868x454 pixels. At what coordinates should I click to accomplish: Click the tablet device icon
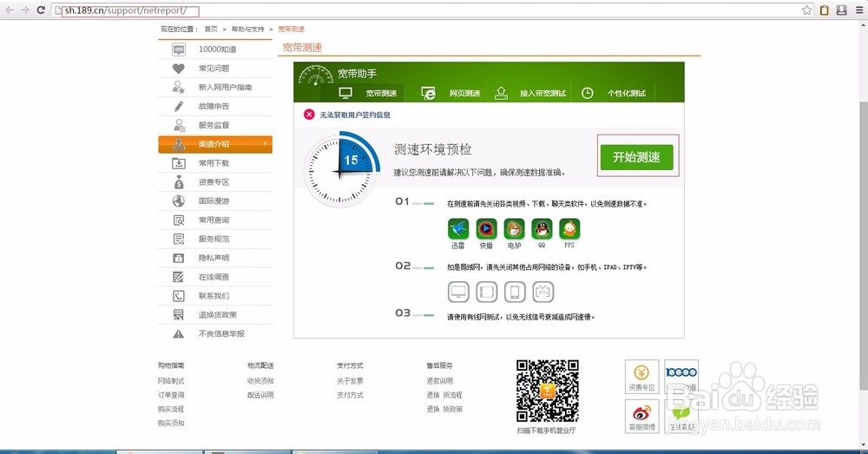(487, 292)
